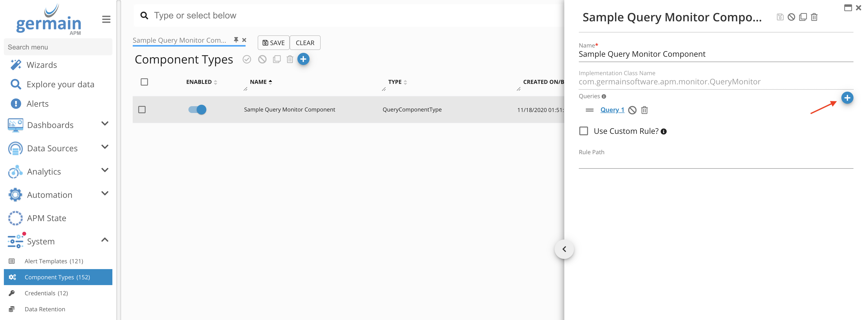This screenshot has height=320, width=868.
Task: Open the Credentials menu item
Action: tap(46, 293)
